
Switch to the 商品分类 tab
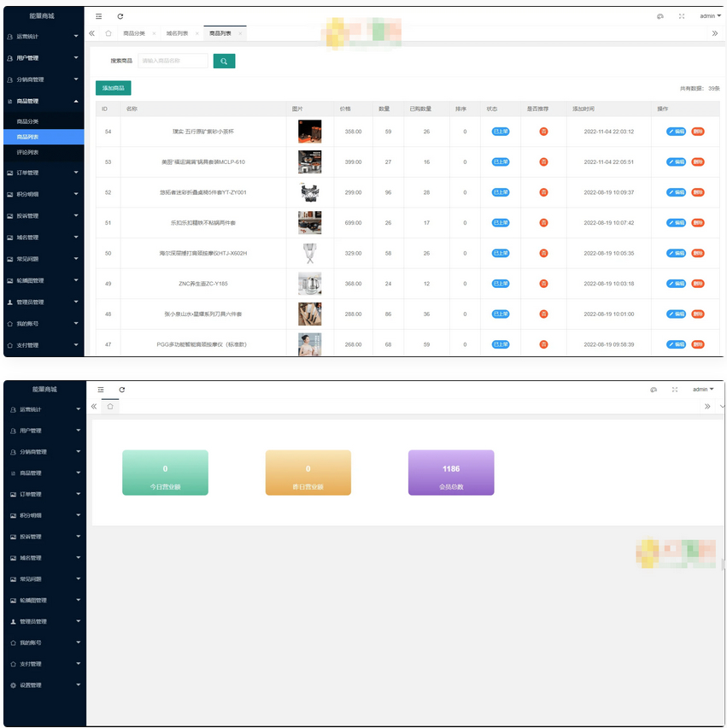point(134,33)
